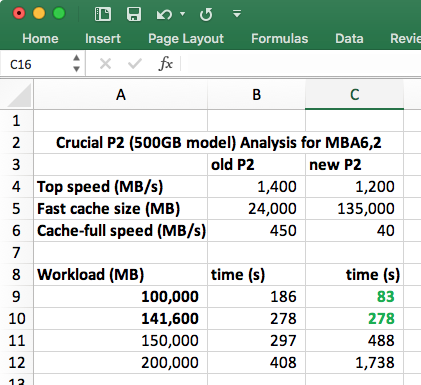The width and height of the screenshot is (421, 385).
Task: Expand the Customize Quick Access Toolbar menu
Action: tap(237, 14)
